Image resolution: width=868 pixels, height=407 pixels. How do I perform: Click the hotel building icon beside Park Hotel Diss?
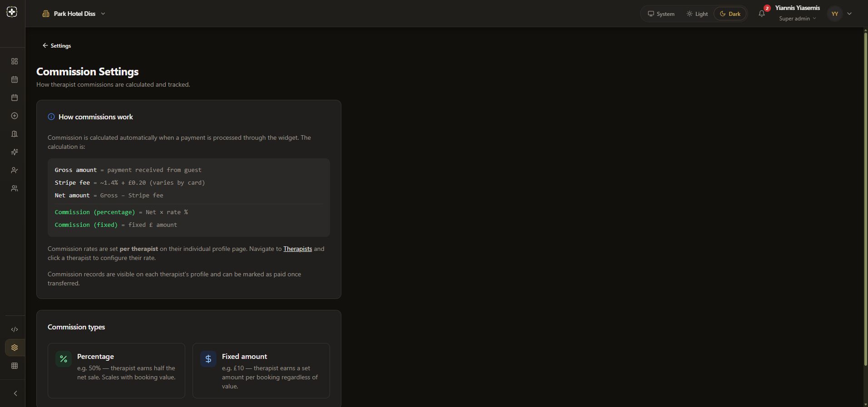pos(45,14)
